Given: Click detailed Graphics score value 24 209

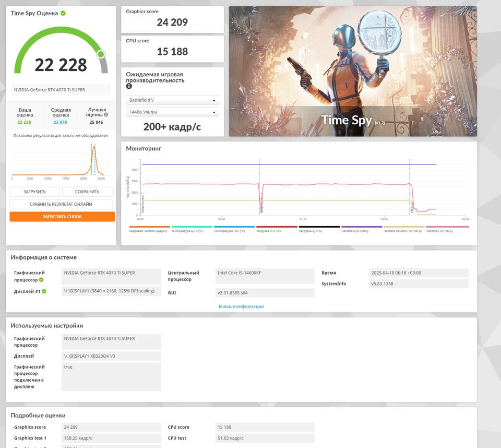Looking at the screenshot, I should [111, 427].
